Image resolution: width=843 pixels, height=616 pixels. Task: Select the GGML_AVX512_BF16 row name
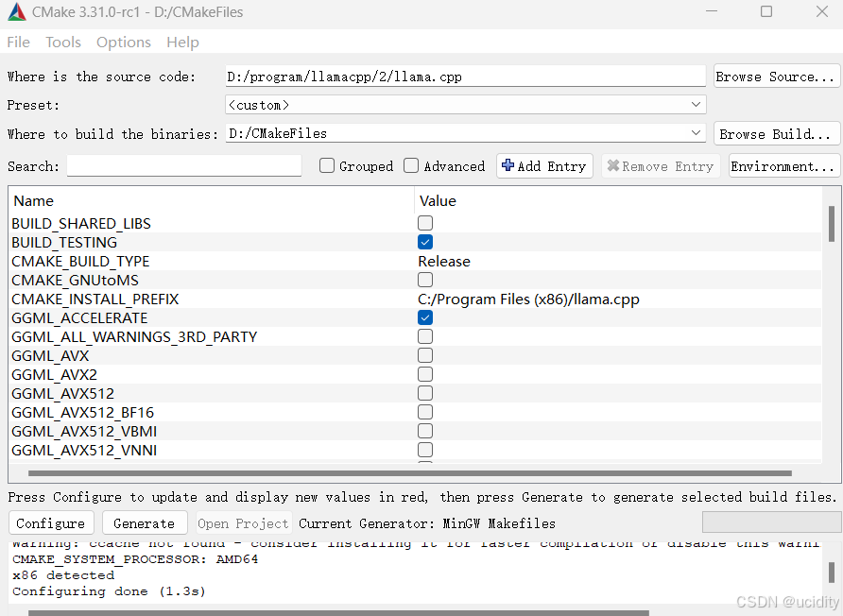[x=83, y=412]
